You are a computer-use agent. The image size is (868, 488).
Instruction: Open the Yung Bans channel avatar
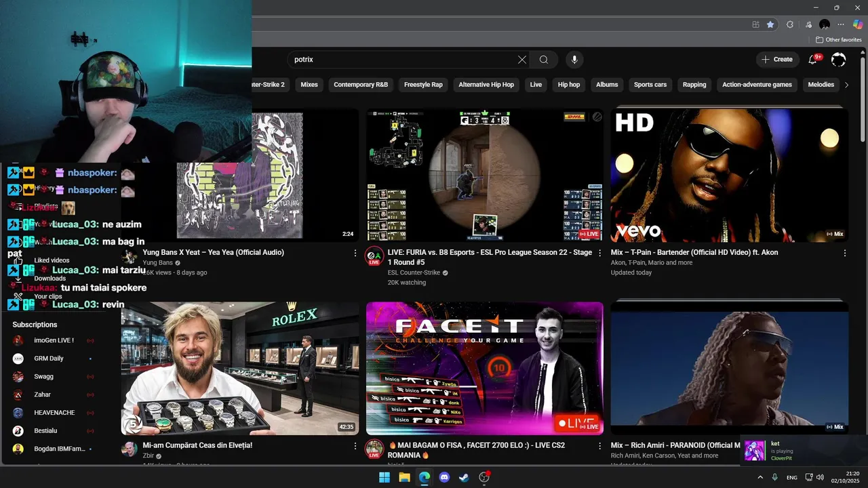[129, 257]
